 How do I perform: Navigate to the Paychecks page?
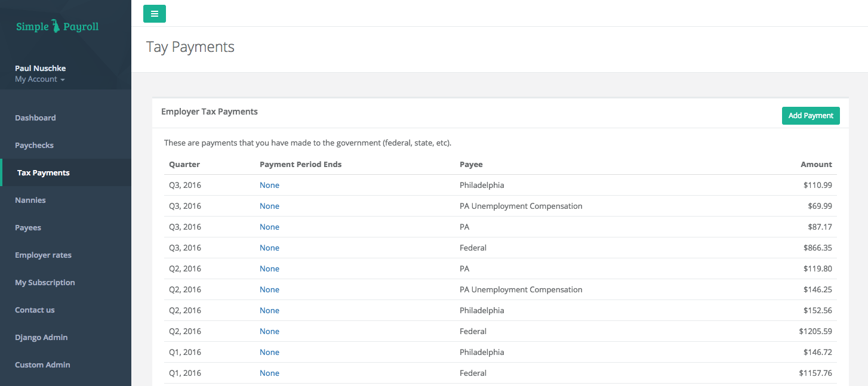point(34,145)
